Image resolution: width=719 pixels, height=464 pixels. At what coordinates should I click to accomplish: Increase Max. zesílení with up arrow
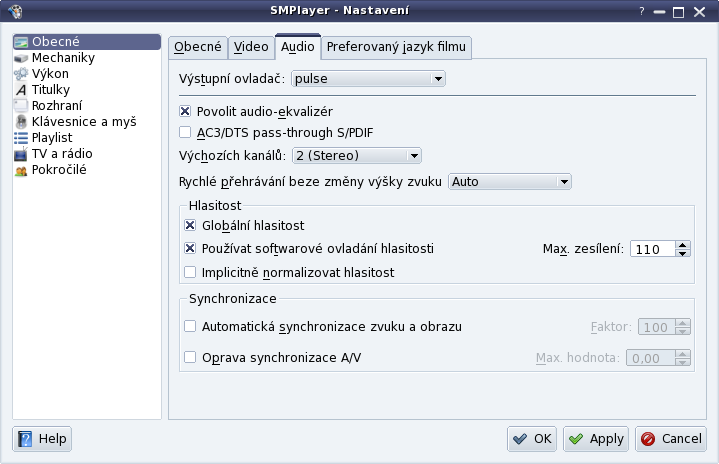[683, 245]
